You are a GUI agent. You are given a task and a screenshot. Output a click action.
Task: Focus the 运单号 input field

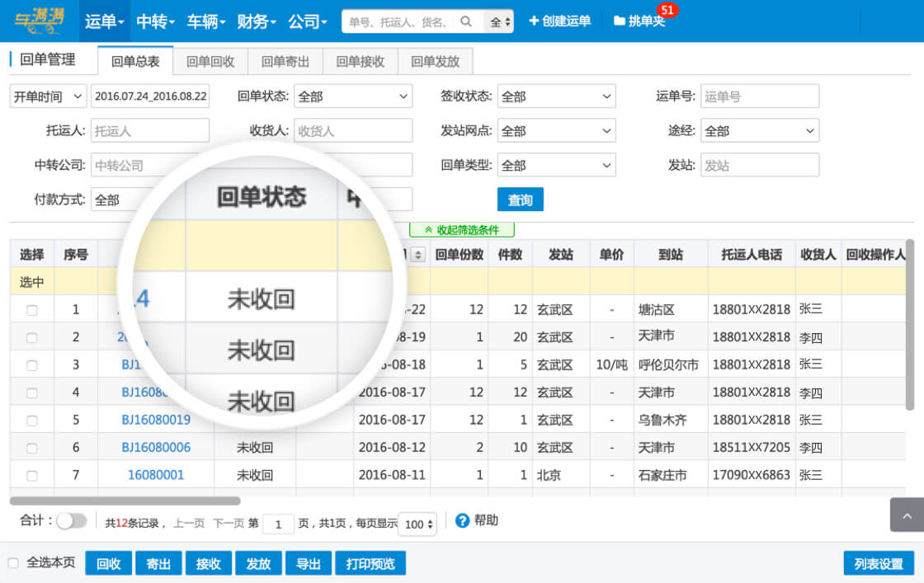[760, 96]
